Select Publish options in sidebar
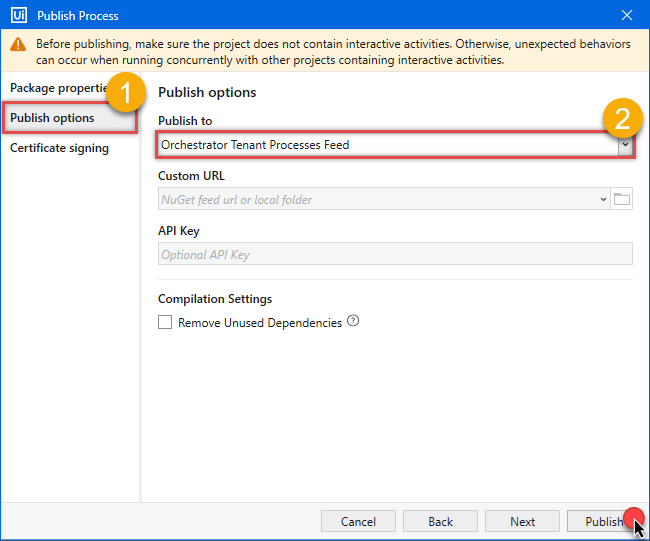 tap(70, 118)
